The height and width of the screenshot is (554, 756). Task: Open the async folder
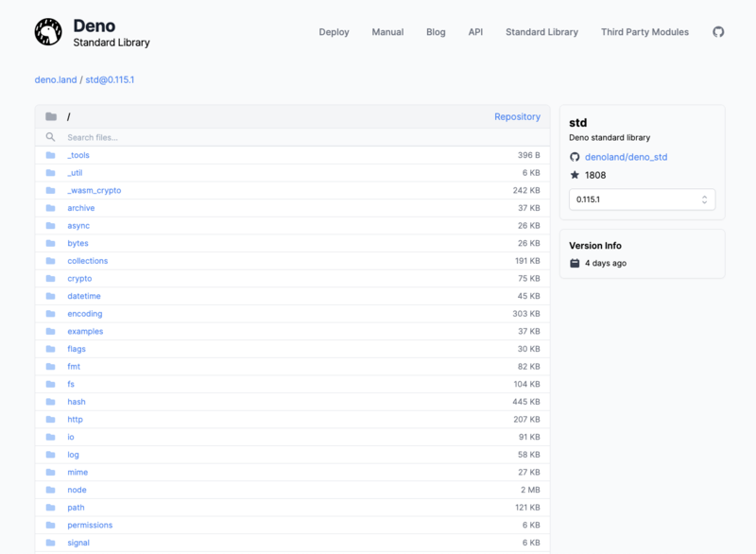[78, 226]
